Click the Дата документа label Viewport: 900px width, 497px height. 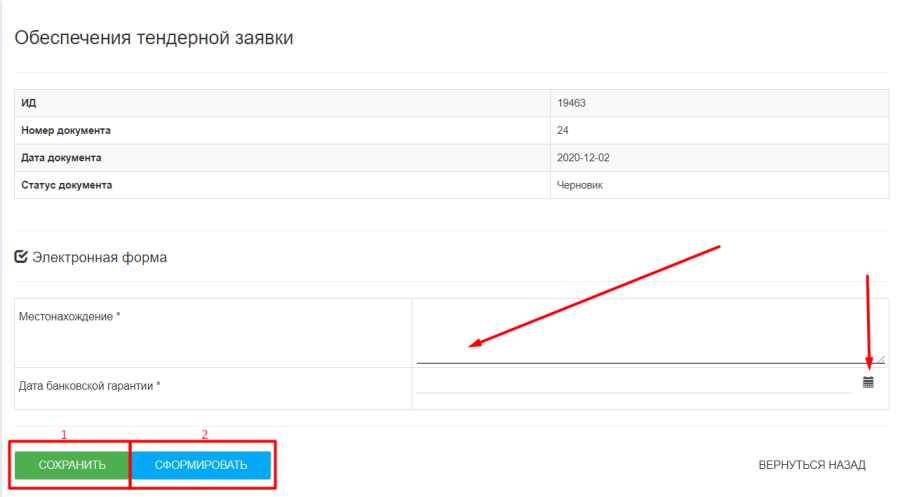click(61, 158)
